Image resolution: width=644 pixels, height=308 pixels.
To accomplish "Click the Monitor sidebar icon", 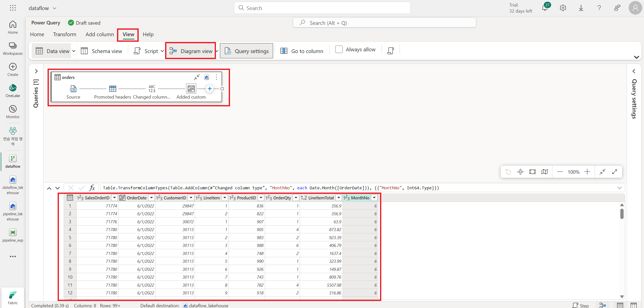I will pyautogui.click(x=13, y=109).
